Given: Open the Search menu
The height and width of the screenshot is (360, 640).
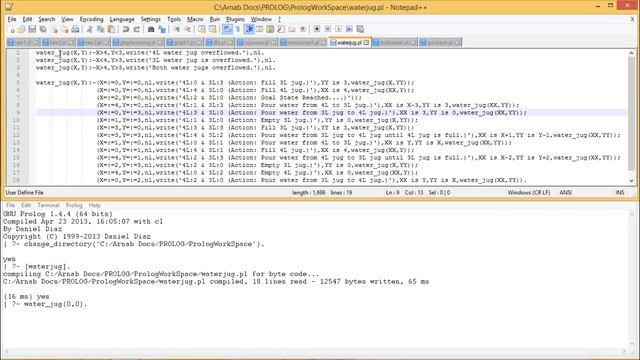Looking at the screenshot, I should coord(47,19).
